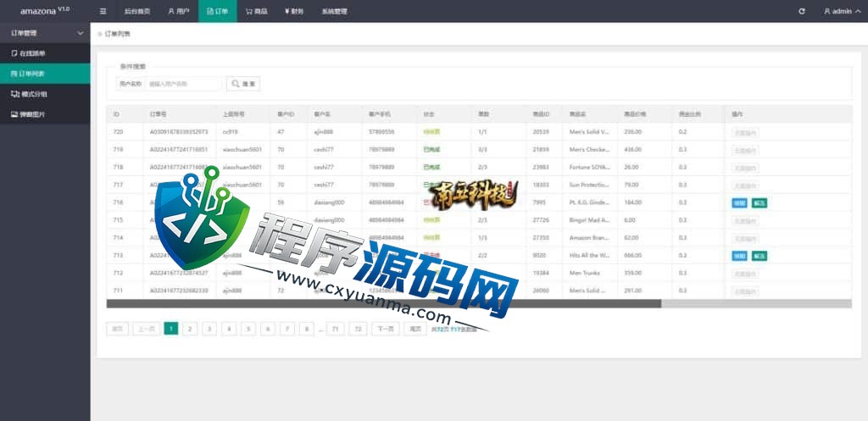The height and width of the screenshot is (421, 868).
Task: Go to page 6 in pagination
Action: click(267, 329)
